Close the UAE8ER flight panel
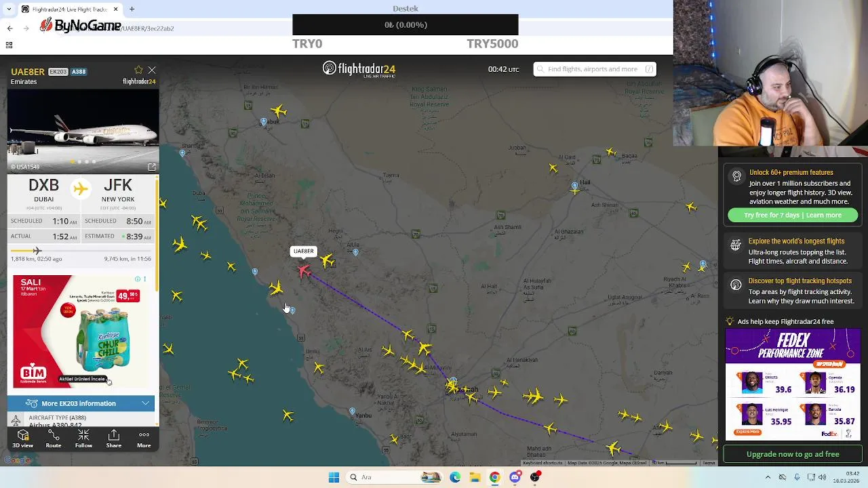This screenshot has width=868, height=488. tap(152, 70)
